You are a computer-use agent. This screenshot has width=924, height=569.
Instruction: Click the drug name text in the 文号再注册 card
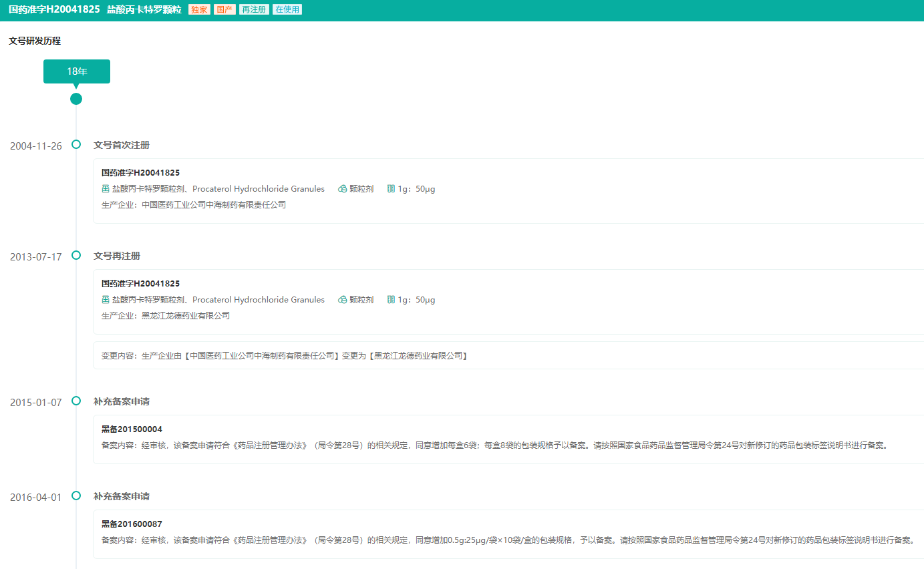click(218, 300)
